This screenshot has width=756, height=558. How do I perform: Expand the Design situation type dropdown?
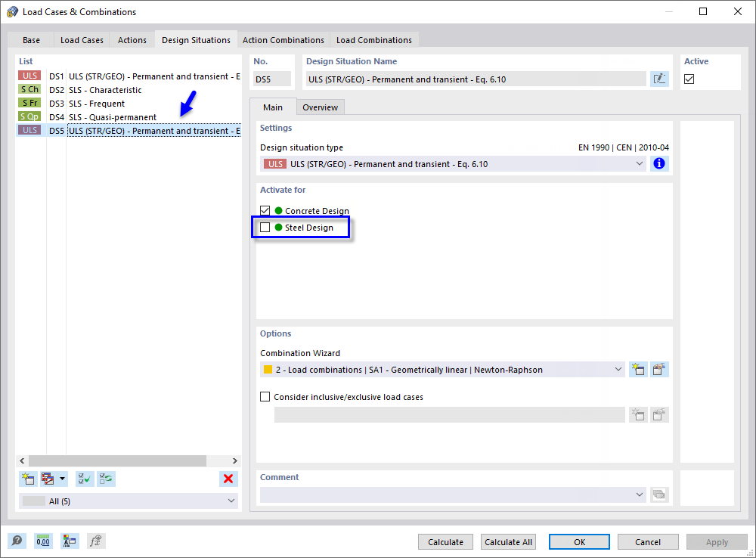coord(640,164)
